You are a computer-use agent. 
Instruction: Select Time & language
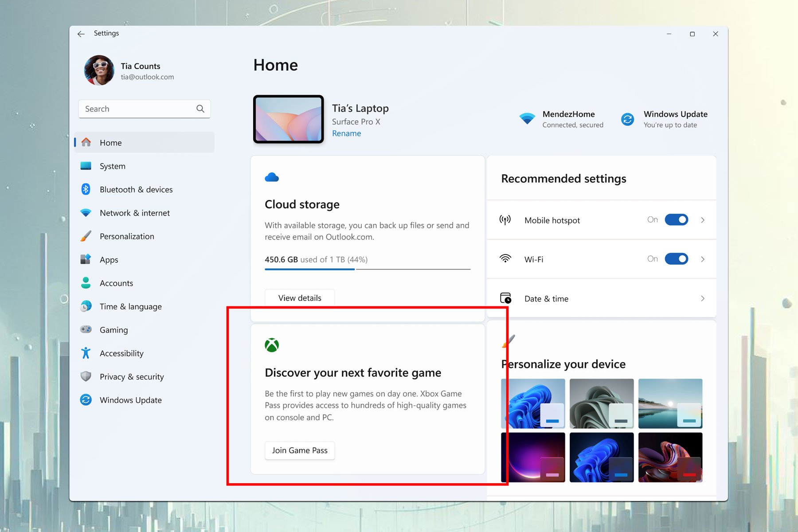coord(145,306)
